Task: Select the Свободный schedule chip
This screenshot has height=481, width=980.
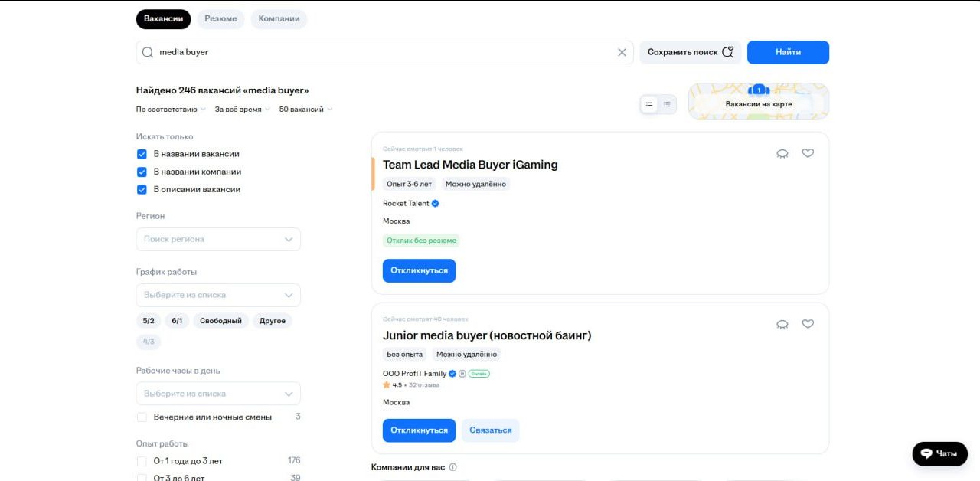Action: click(x=220, y=321)
